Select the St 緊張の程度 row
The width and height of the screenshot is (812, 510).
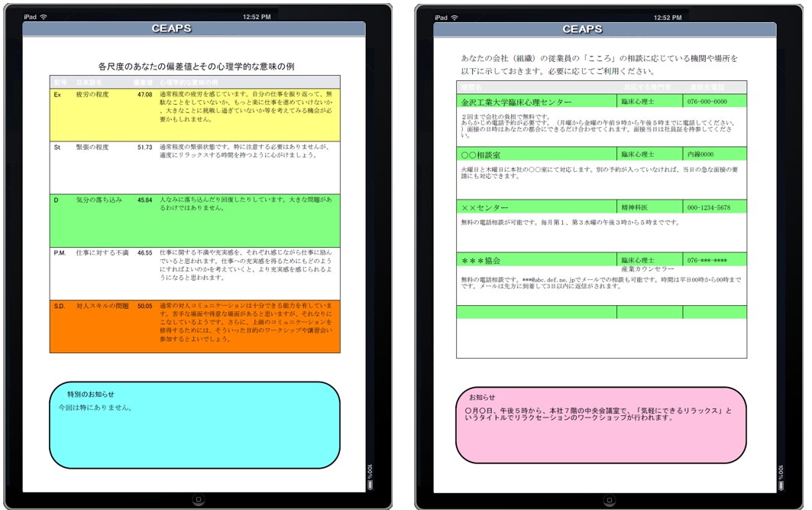[x=195, y=167]
